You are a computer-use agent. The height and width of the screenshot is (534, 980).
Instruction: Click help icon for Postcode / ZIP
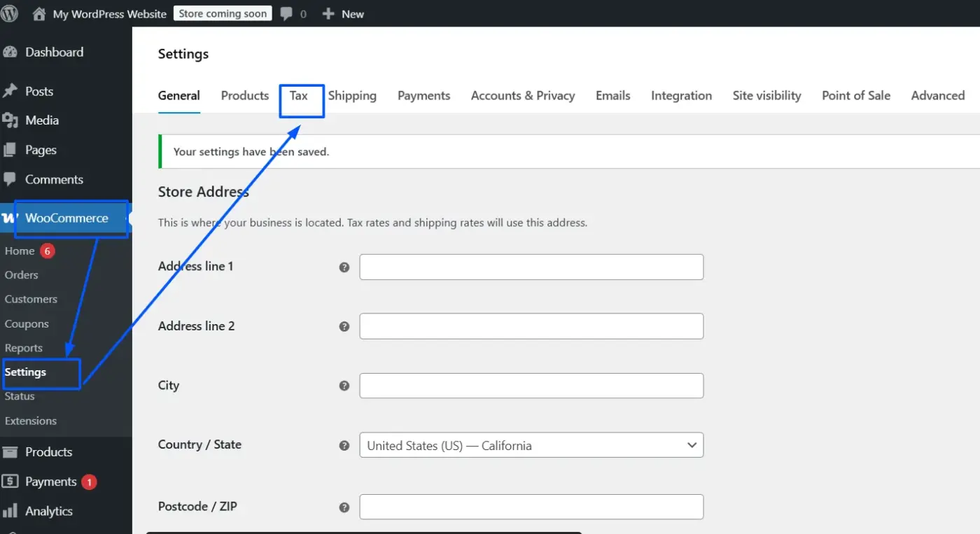(x=344, y=507)
